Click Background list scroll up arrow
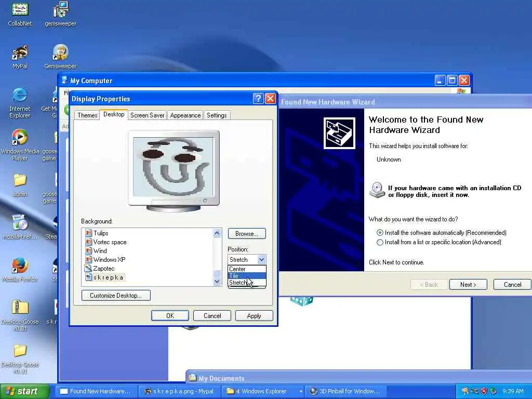 point(217,233)
